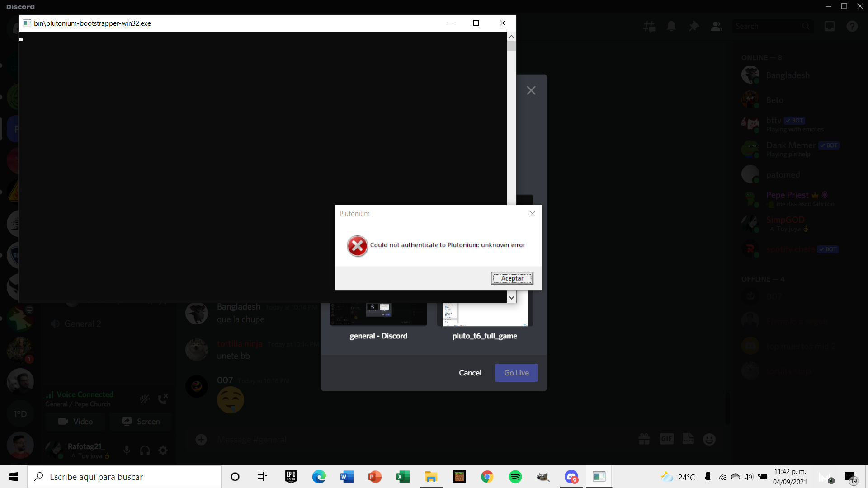Cancel the screen share dialog
This screenshot has width=868, height=488.
click(470, 373)
